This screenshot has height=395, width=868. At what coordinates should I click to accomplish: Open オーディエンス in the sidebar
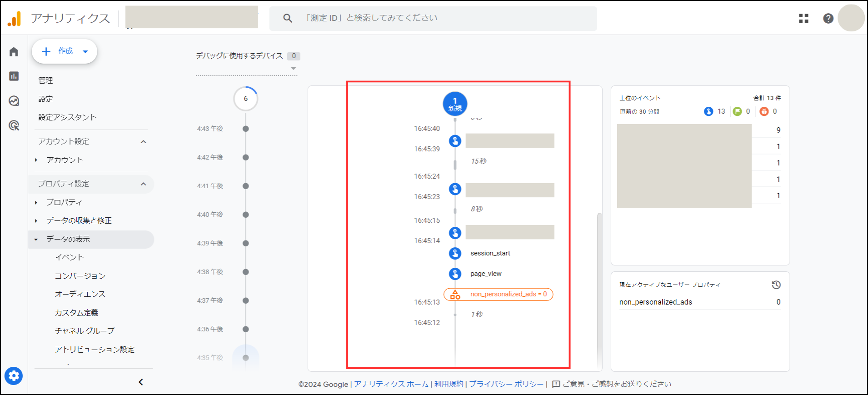[80, 294]
